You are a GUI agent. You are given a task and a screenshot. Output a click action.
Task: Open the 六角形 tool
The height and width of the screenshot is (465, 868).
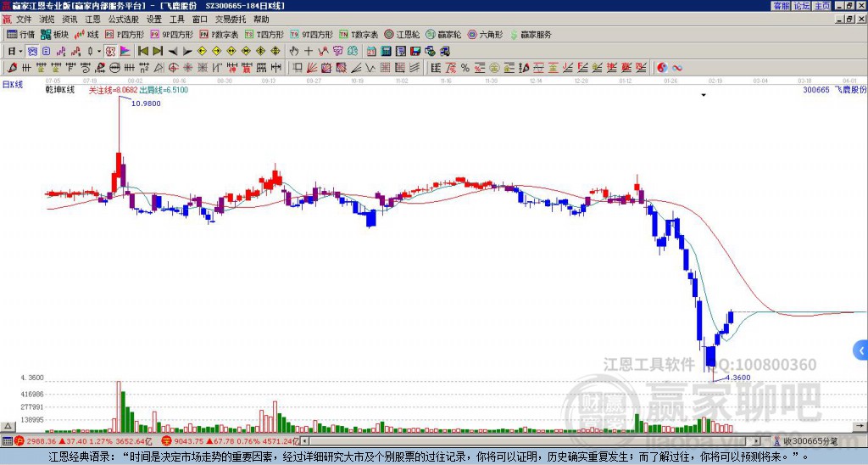pyautogui.click(x=486, y=34)
